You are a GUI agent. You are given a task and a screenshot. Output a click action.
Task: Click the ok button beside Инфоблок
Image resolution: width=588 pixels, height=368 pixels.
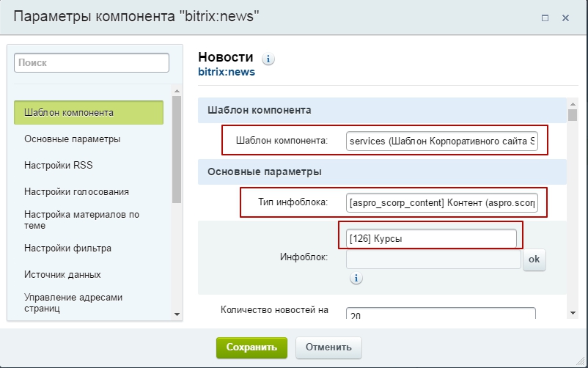click(534, 259)
